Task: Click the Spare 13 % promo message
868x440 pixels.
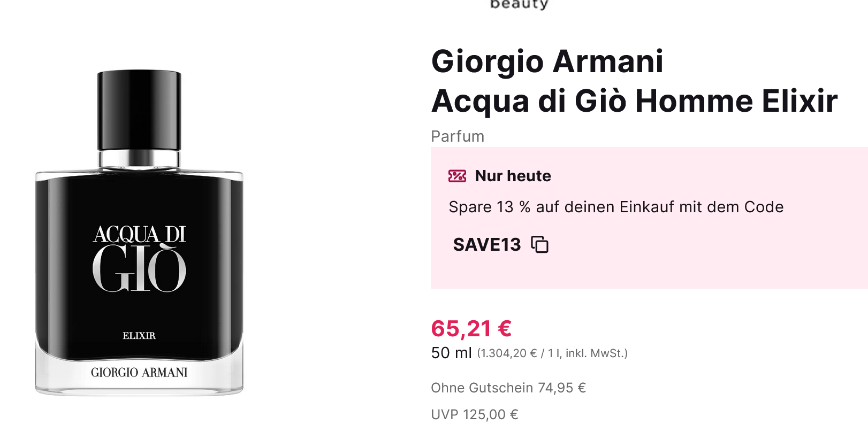Action: click(616, 207)
